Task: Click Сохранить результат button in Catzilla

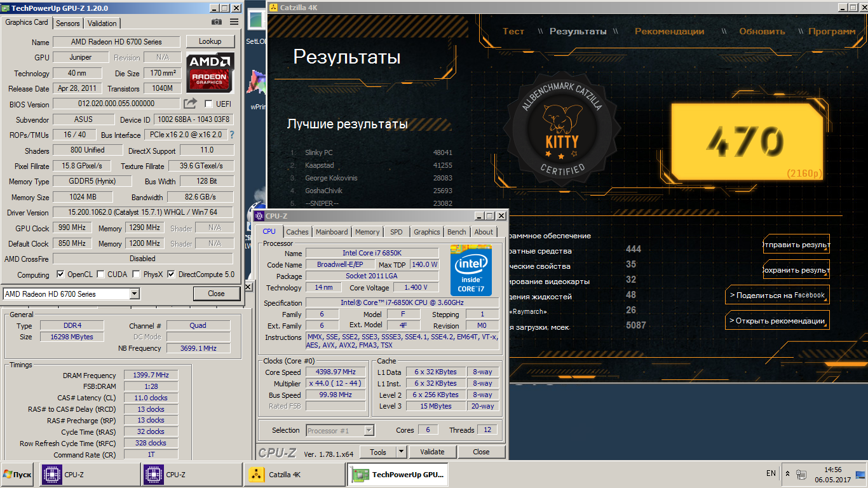Action: point(796,270)
